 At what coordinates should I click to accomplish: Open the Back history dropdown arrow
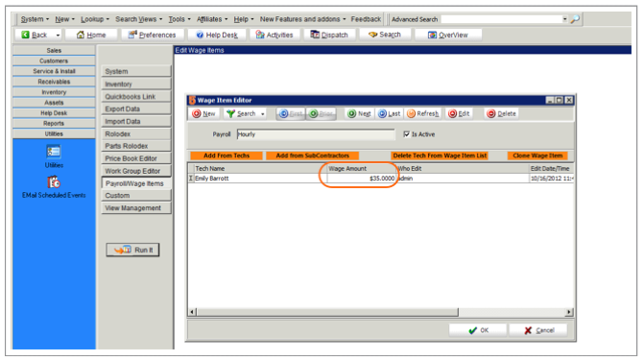[58, 36]
